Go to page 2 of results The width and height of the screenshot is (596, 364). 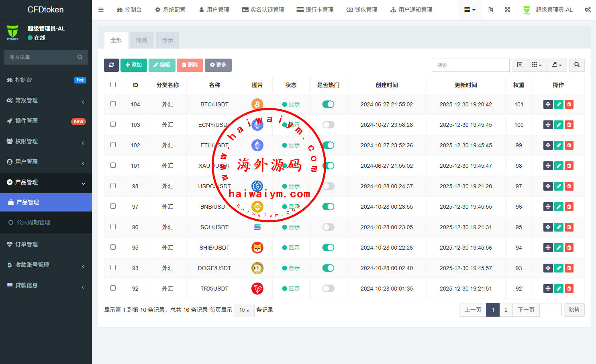pyautogui.click(x=506, y=310)
